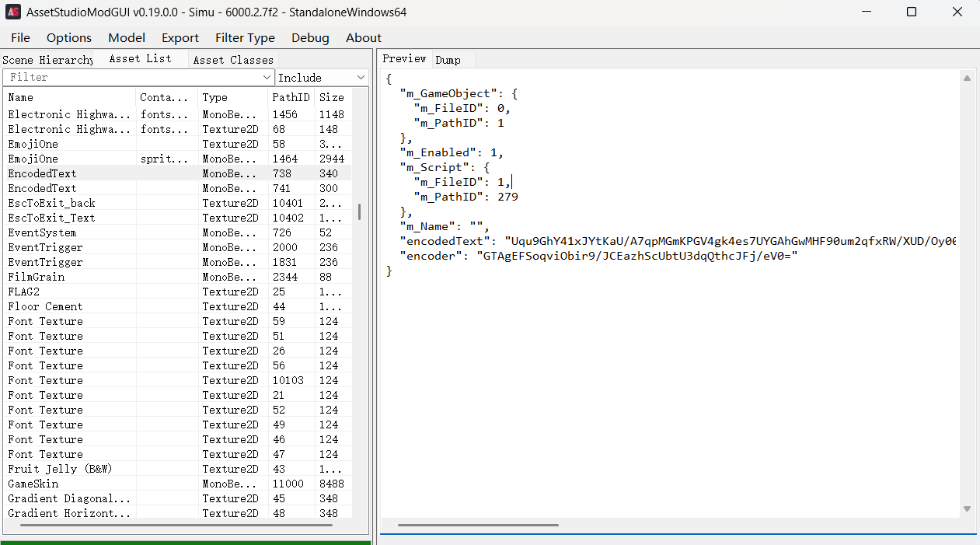Select the EncodedText row with PathID 741
The width and height of the screenshot is (980, 545).
coord(178,188)
